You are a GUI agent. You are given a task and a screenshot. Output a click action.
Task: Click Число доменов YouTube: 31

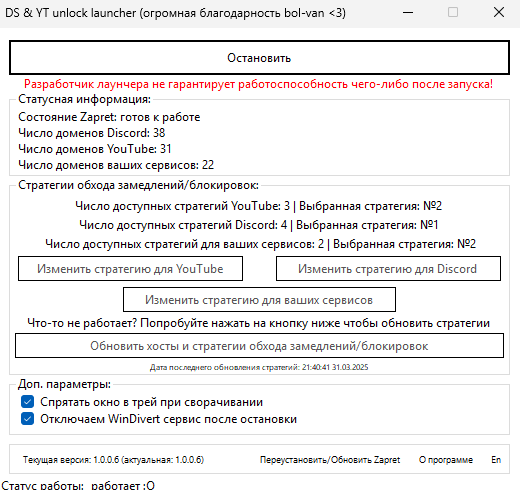click(95, 149)
